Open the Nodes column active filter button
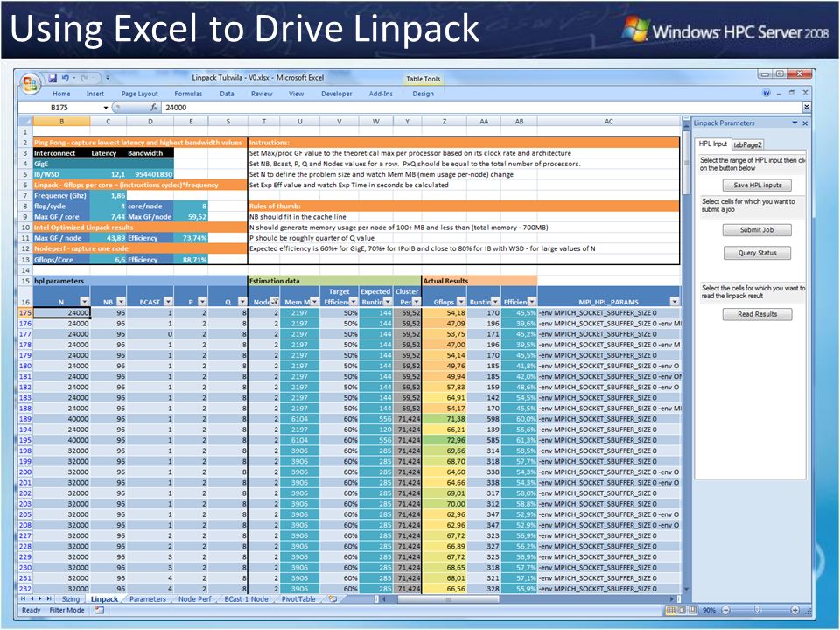This screenshot has height=630, width=840. [275, 302]
